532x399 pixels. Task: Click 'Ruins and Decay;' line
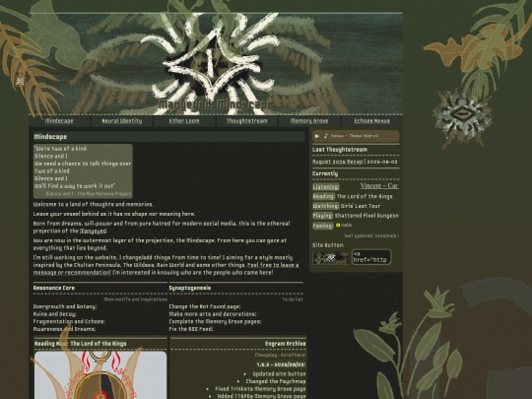[x=54, y=314]
